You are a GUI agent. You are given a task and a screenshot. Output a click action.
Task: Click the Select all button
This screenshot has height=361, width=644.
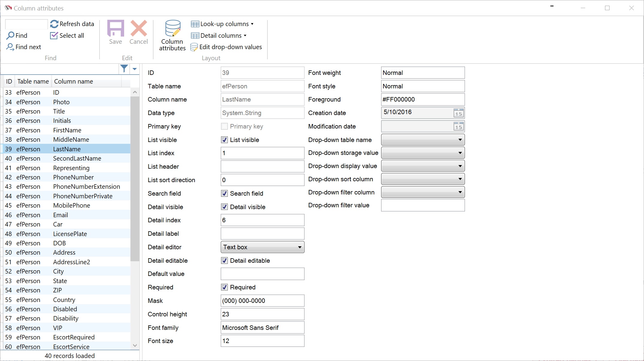tap(67, 36)
